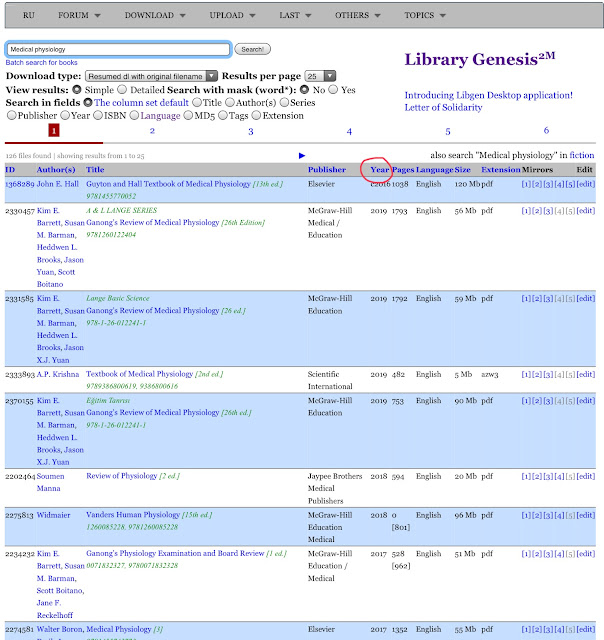Expand the TOPICS menu
The image size is (604, 640).
(425, 15)
